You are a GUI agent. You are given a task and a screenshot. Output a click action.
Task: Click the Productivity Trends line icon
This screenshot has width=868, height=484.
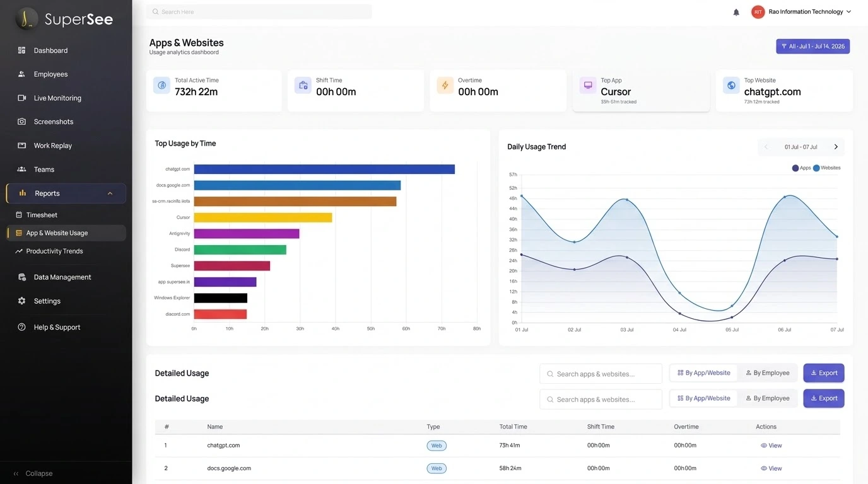tap(19, 251)
